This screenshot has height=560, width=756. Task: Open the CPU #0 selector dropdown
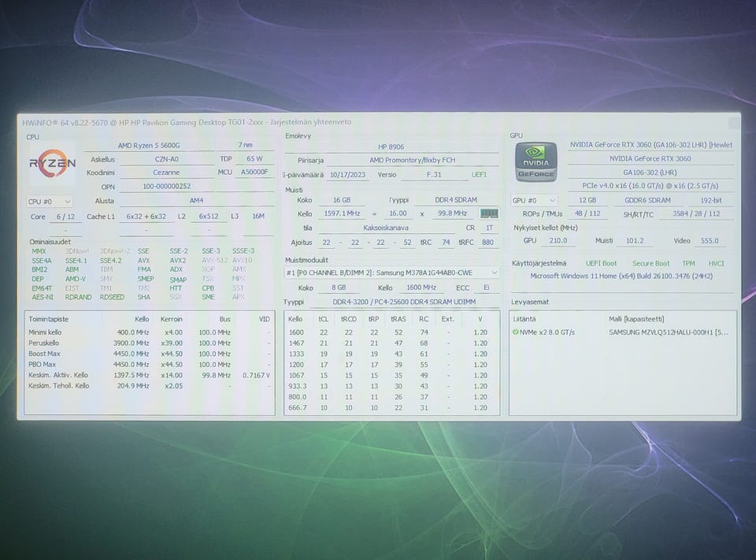coord(49,202)
